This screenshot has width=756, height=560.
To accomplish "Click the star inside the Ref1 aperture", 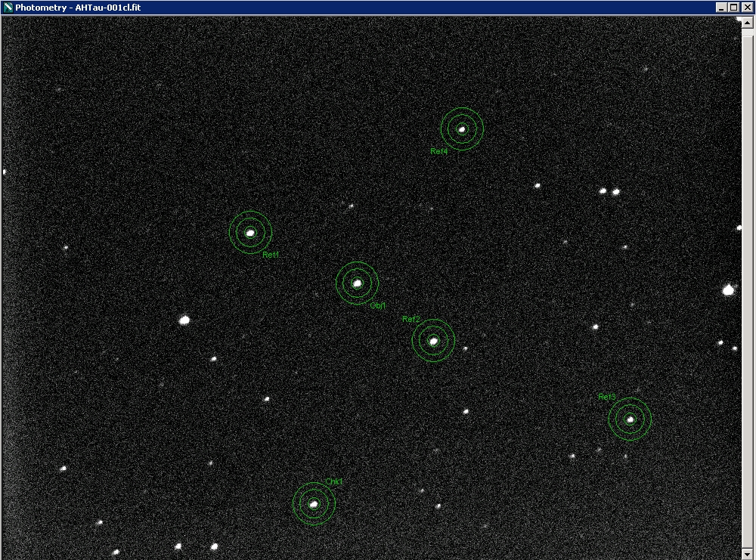I will (250, 233).
